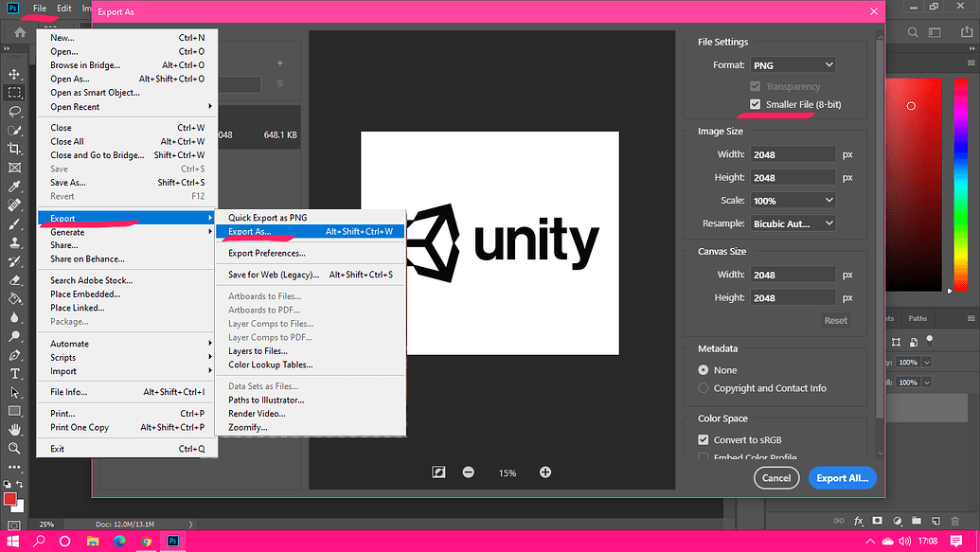The image size is (980, 552).
Task: Open the Scale percentage dropdown
Action: [793, 200]
